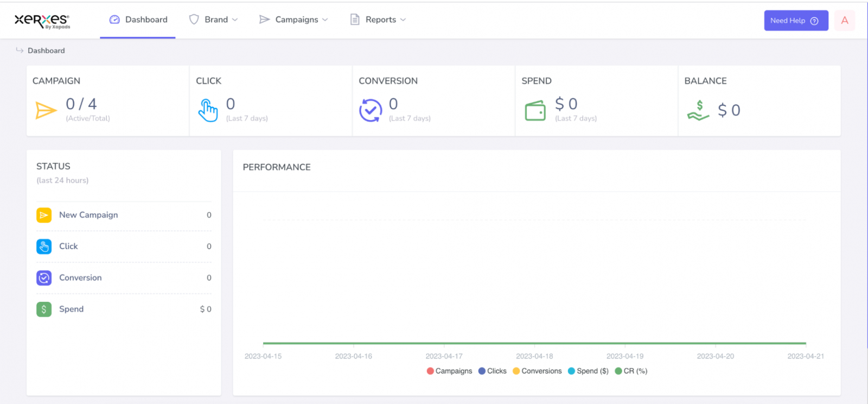Click the green wallet Spend icon
This screenshot has width=868, height=404.
535,111
